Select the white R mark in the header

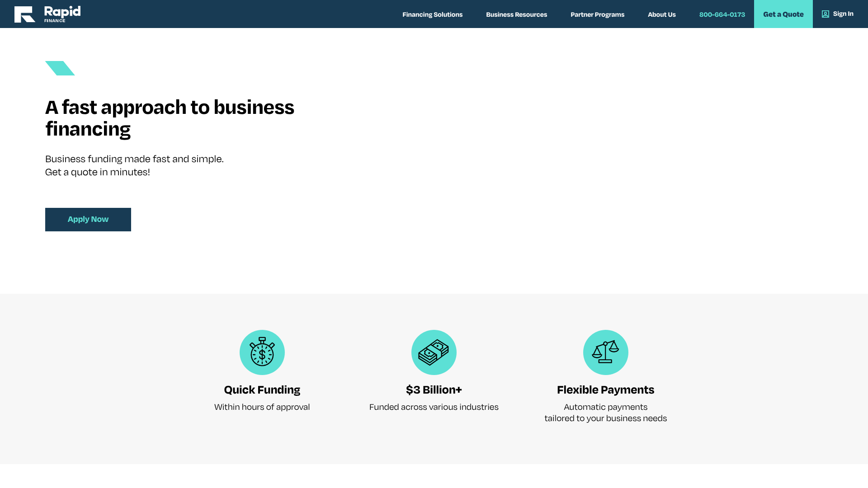click(x=24, y=14)
